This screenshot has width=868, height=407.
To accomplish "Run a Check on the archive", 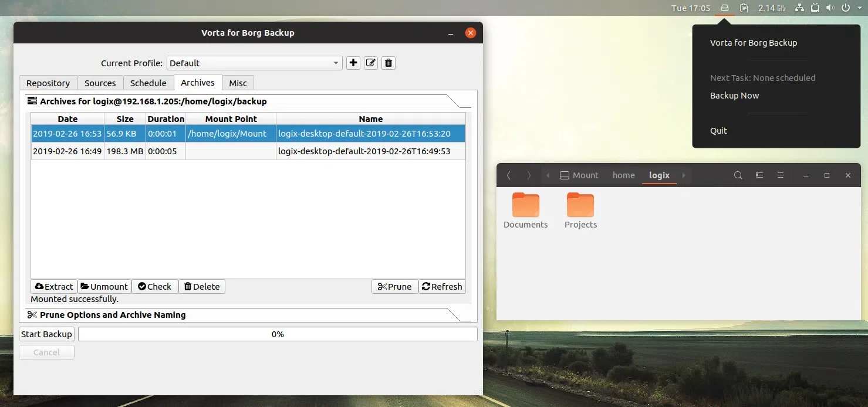I will point(154,286).
